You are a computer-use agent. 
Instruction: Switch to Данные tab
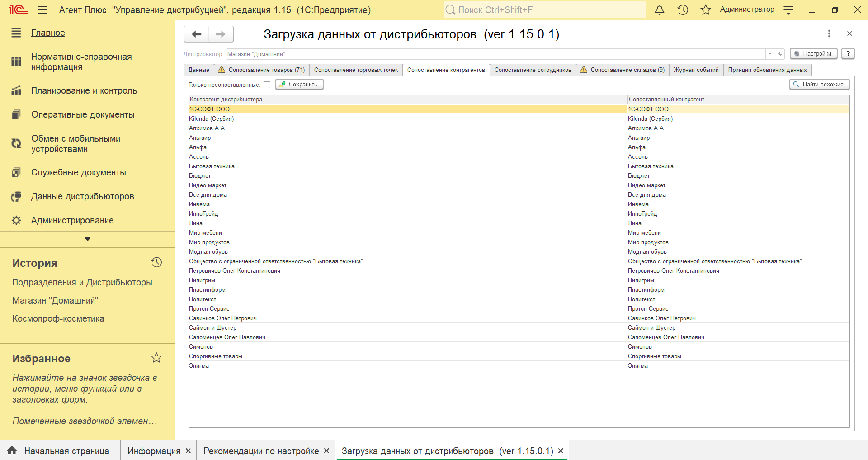[x=198, y=70]
